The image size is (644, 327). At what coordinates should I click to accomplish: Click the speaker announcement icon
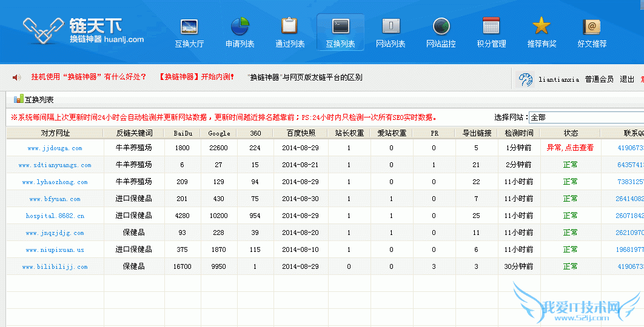(16, 78)
